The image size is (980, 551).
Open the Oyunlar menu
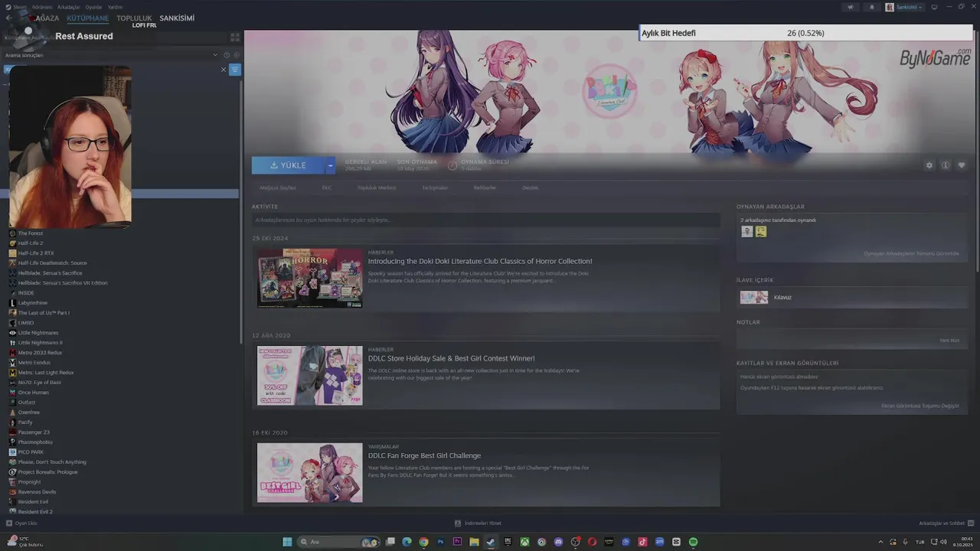(x=93, y=7)
